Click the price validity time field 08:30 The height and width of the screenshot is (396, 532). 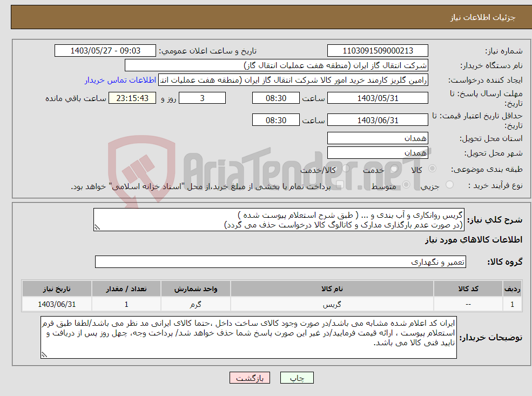coord(276,120)
